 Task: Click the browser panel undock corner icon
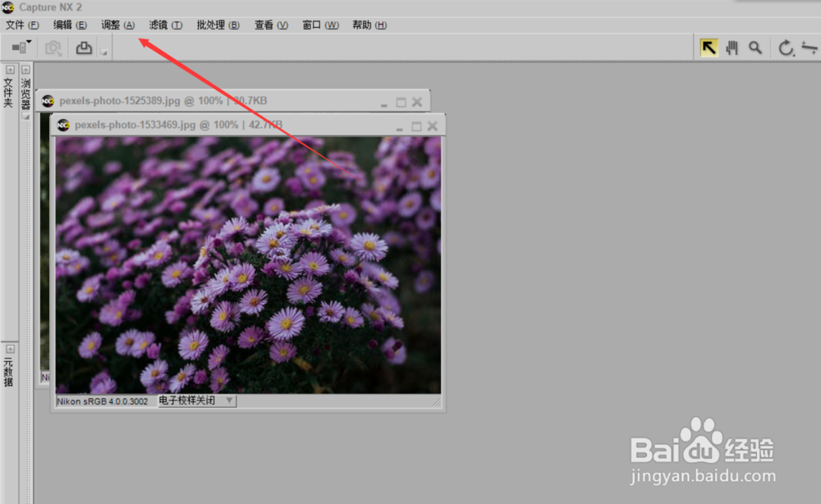[x=25, y=117]
